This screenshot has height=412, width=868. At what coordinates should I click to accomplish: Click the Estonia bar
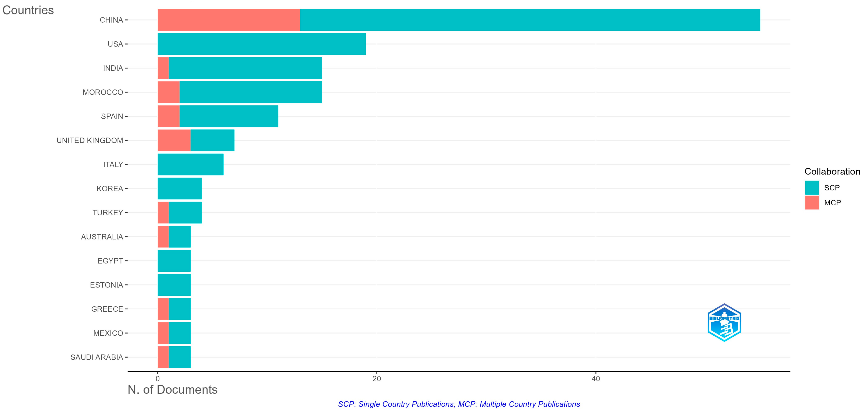point(174,285)
